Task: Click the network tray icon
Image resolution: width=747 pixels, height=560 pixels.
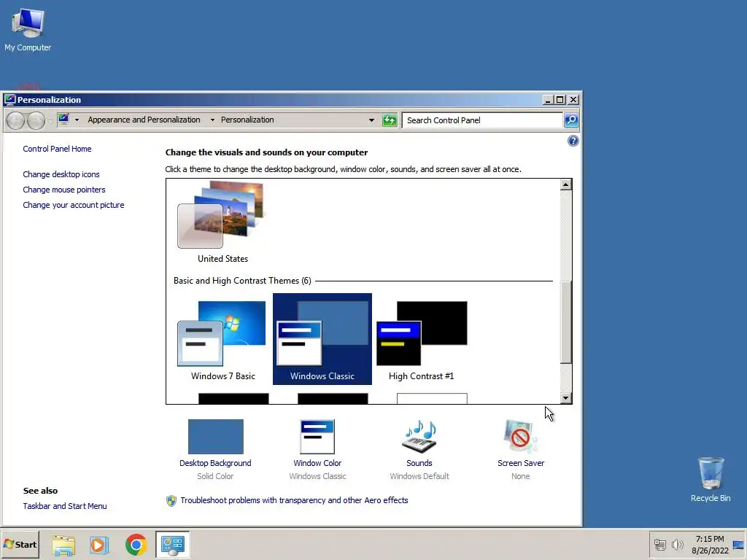Action: (659, 545)
